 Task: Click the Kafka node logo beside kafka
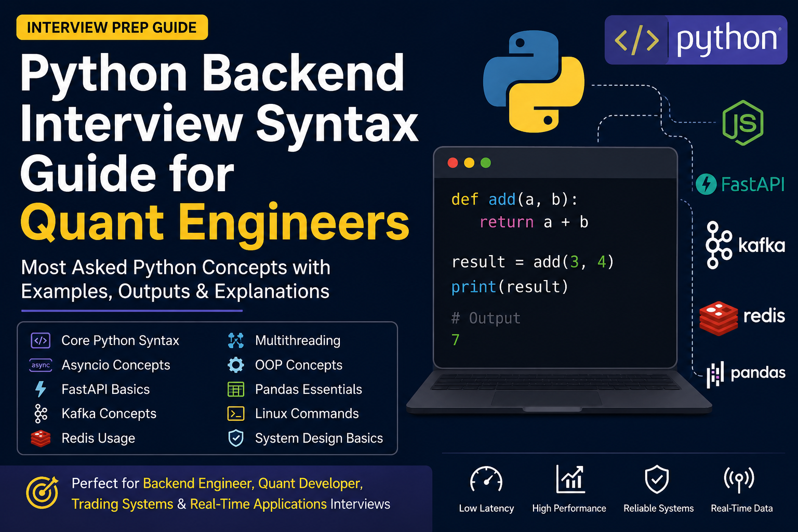(x=719, y=245)
